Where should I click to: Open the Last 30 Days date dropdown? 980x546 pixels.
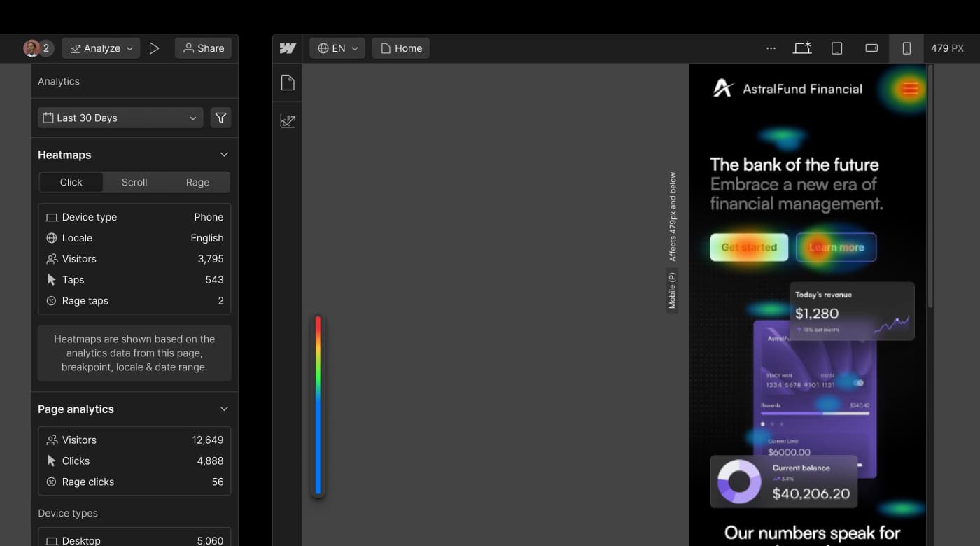(x=120, y=118)
